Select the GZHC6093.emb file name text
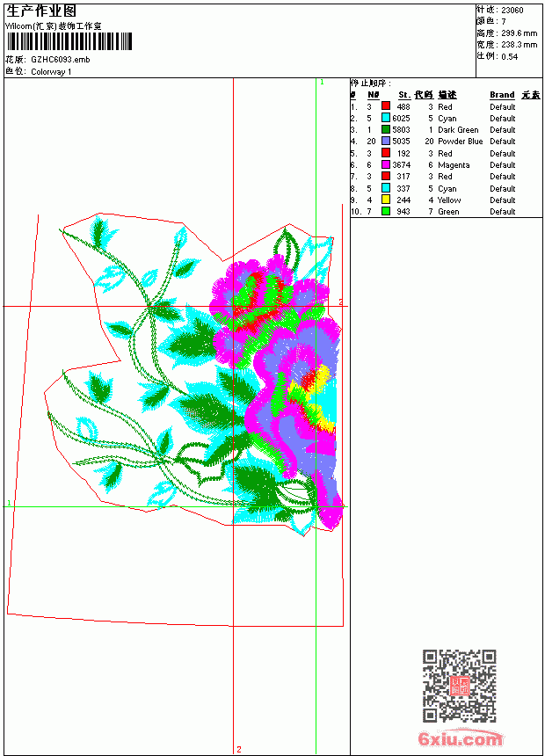545x756 pixels. (x=61, y=60)
